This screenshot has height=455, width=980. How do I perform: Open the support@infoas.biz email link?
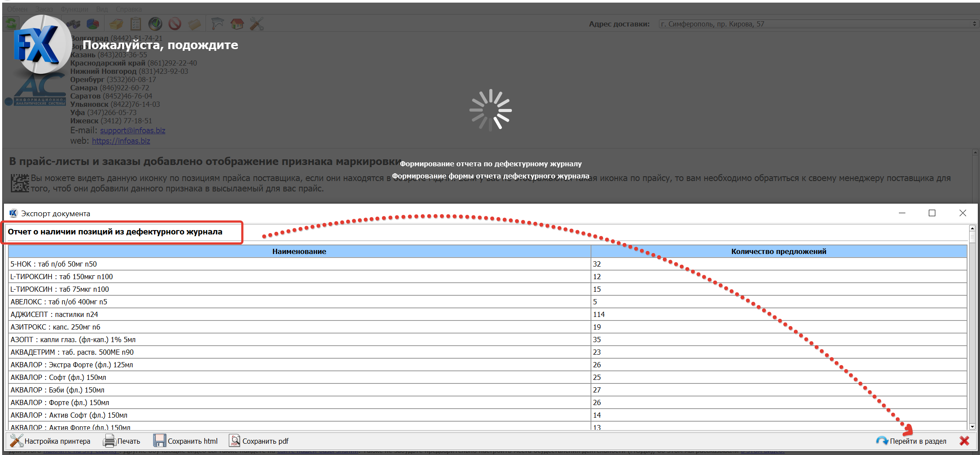132,131
